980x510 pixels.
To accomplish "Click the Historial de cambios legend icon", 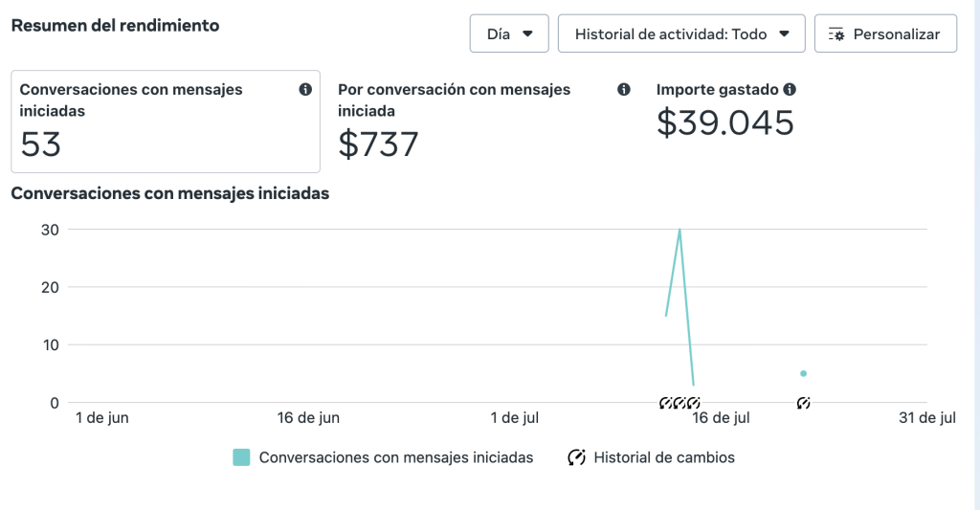I will (576, 457).
